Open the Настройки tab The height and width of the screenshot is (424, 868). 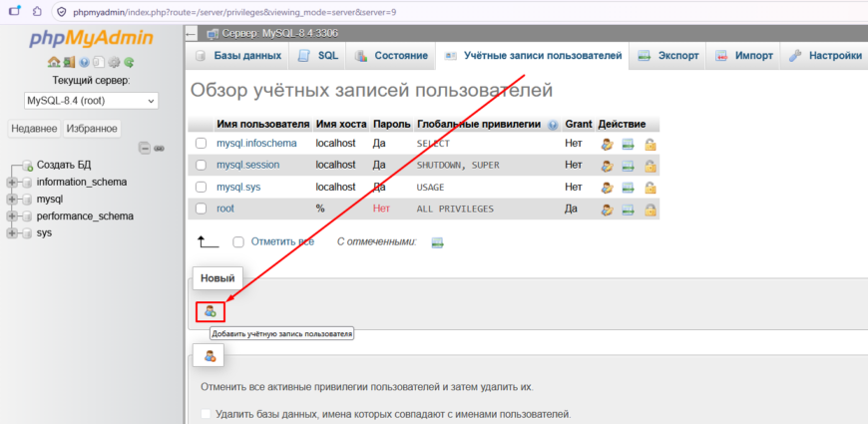pos(825,56)
